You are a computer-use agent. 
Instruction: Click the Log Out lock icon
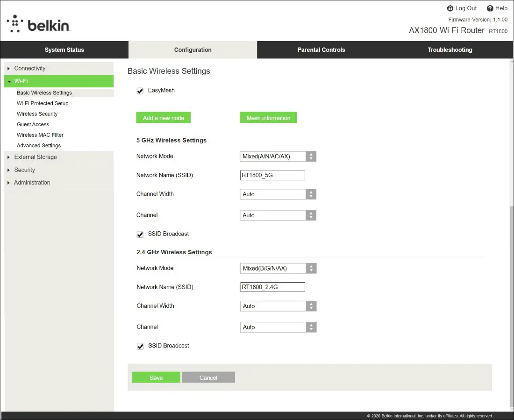[450, 8]
